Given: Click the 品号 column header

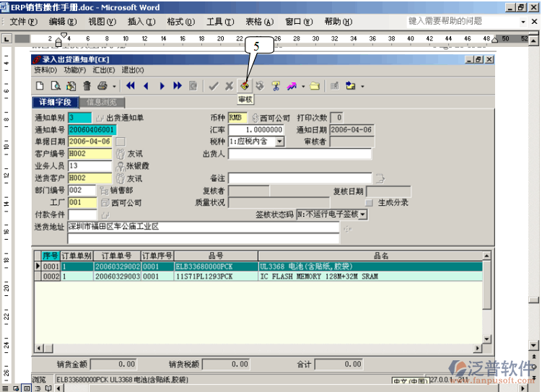Looking at the screenshot, I should (x=214, y=256).
